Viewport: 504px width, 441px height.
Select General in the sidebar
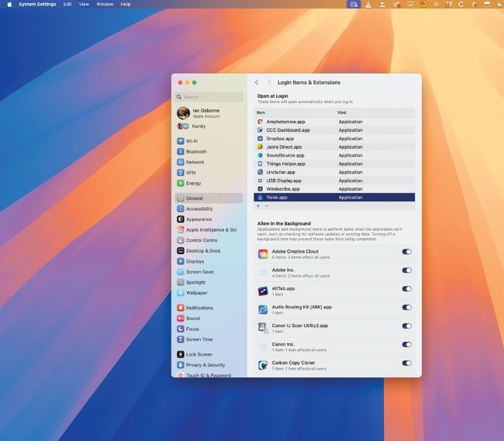tap(209, 198)
